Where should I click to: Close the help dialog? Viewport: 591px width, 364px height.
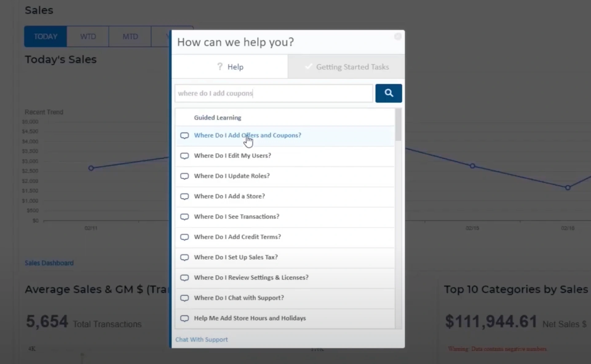coord(398,37)
